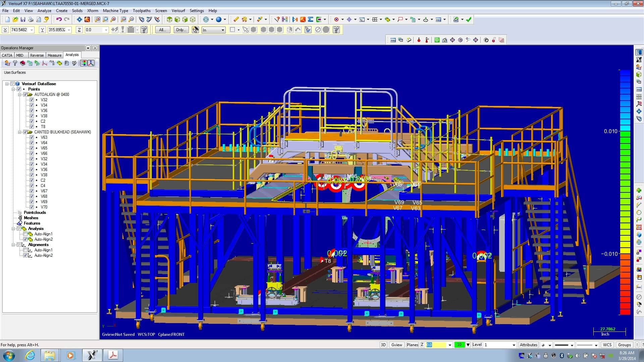Switch to the Reverse tab
Viewport: 644px width, 362px height.
(37, 55)
